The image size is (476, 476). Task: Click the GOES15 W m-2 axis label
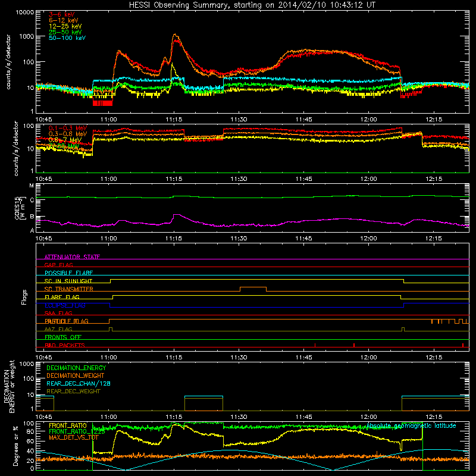20,208
